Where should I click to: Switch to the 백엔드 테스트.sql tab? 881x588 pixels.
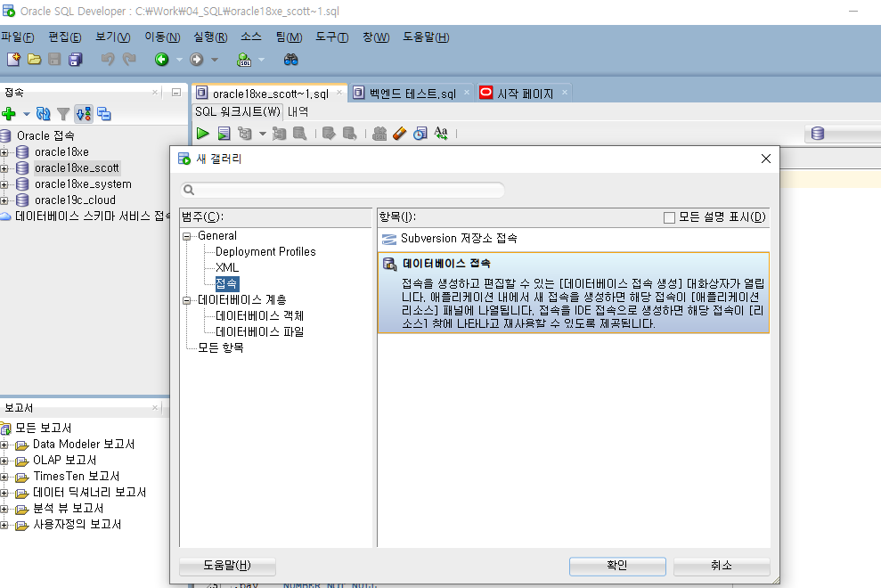[412, 94]
